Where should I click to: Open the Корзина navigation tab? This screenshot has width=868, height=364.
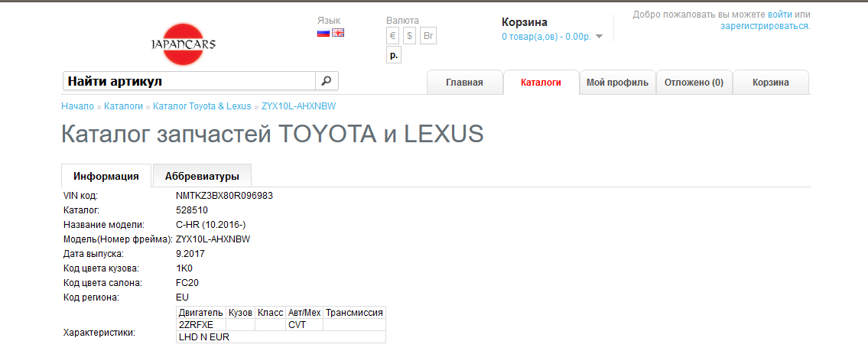[771, 83]
